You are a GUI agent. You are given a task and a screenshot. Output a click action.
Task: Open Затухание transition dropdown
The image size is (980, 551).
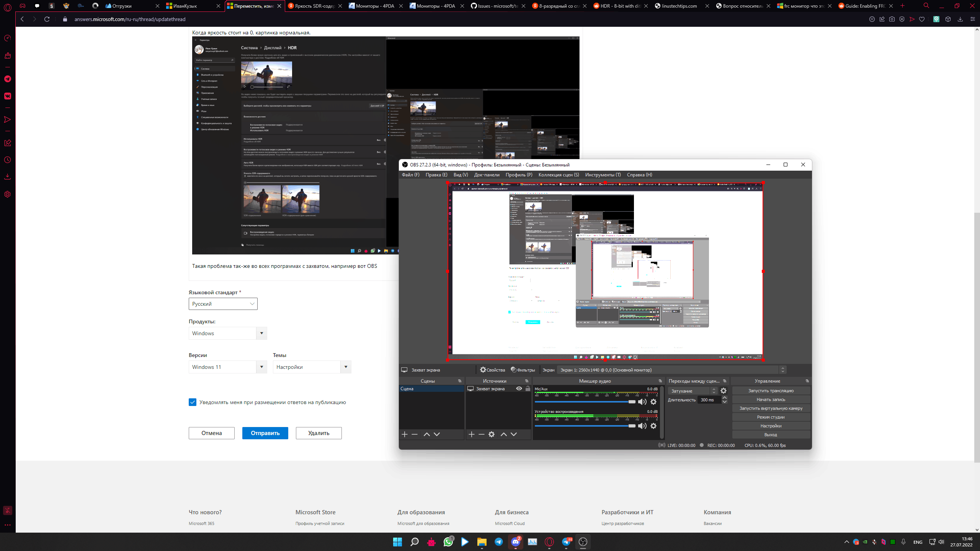tap(693, 391)
